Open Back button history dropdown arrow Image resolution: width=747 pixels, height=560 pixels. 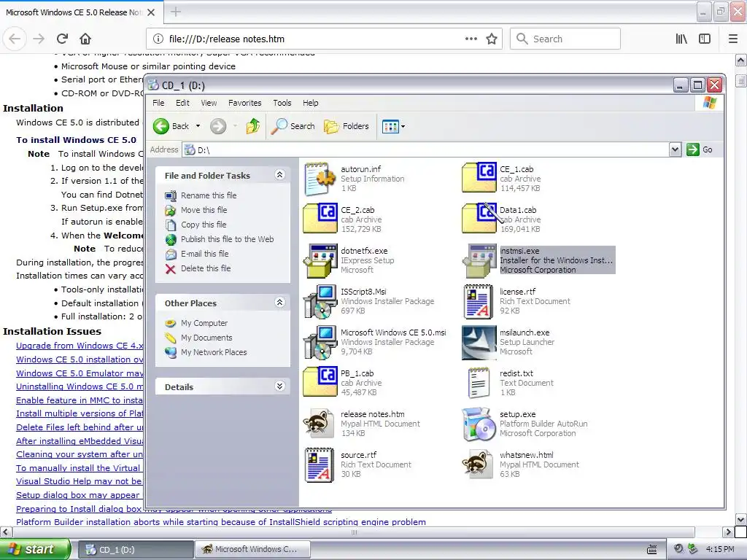(198, 126)
